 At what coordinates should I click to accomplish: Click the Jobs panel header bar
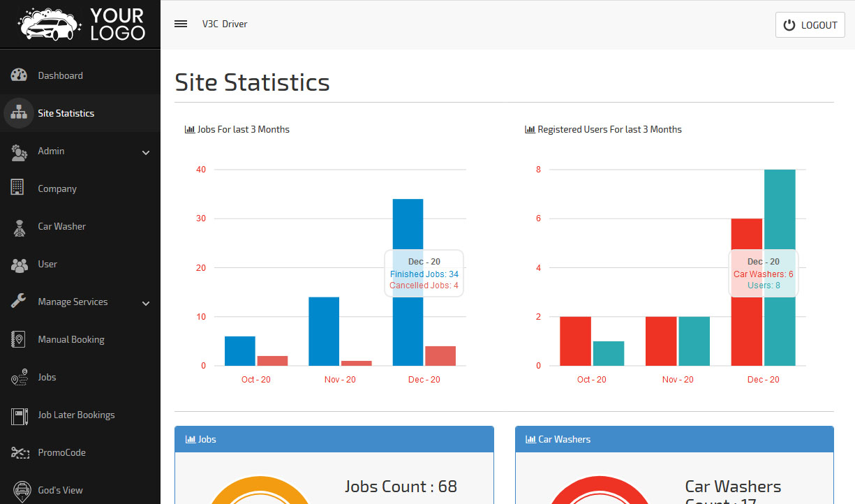334,439
